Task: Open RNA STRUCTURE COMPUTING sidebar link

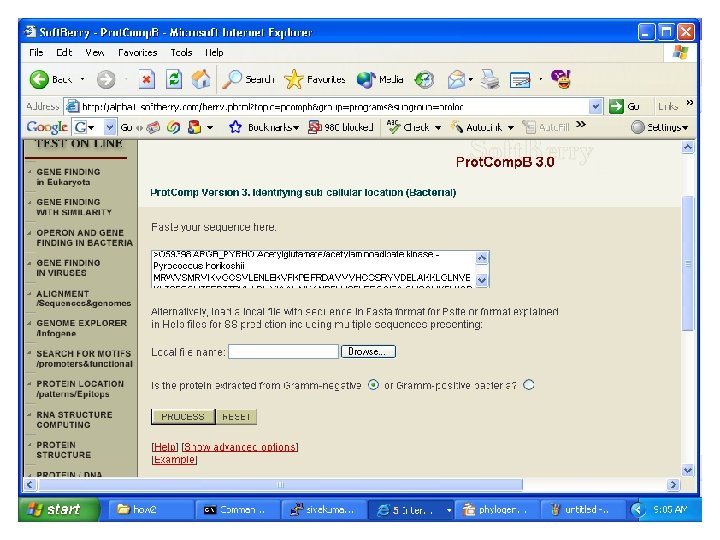Action: (x=74, y=420)
